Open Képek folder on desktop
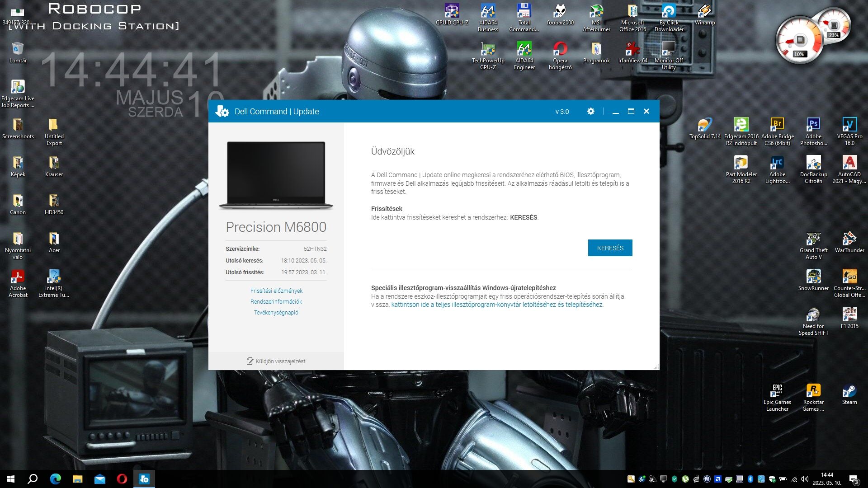The width and height of the screenshot is (868, 488). tap(18, 166)
